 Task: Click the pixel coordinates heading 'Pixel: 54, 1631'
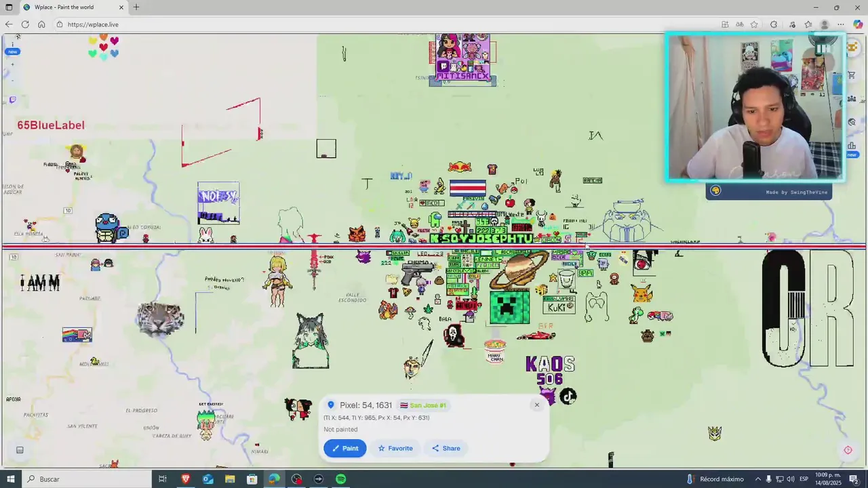(x=366, y=405)
